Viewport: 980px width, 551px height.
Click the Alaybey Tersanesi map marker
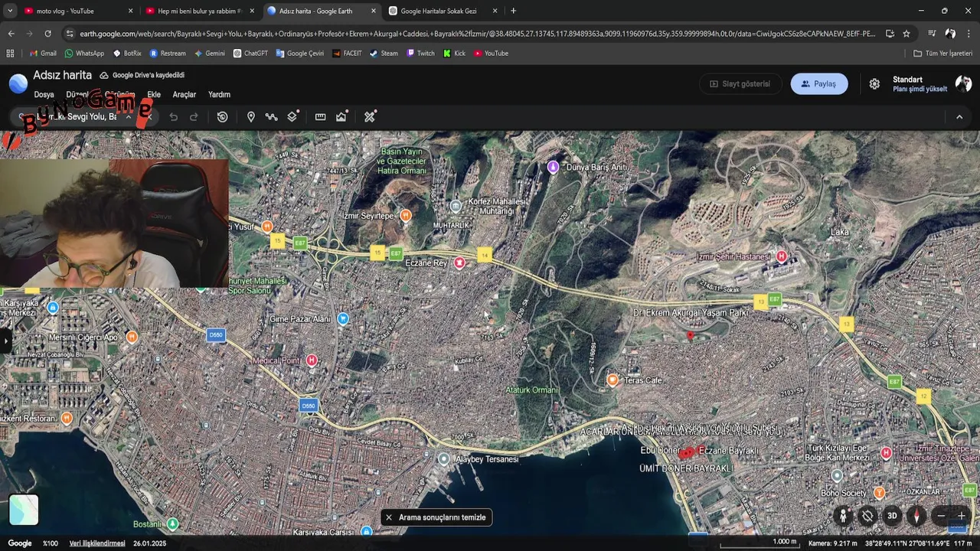443,458
